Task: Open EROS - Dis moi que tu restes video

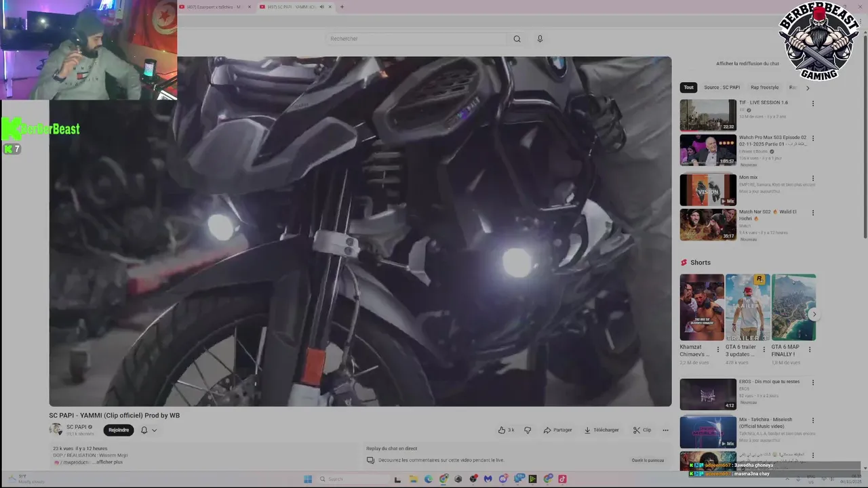Action: tap(708, 394)
